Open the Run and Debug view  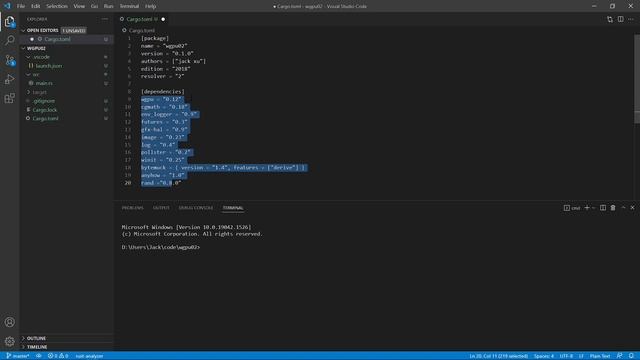pos(9,79)
